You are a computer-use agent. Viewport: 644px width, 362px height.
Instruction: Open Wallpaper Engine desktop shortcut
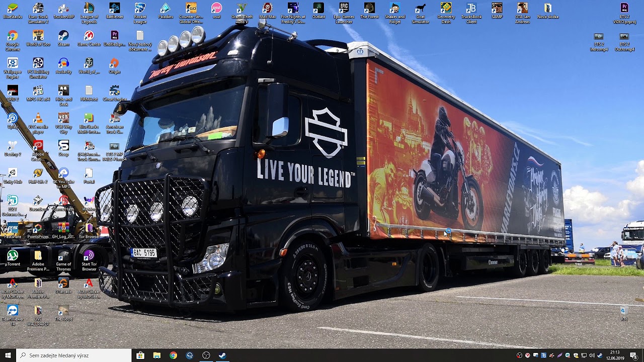(x=13, y=68)
